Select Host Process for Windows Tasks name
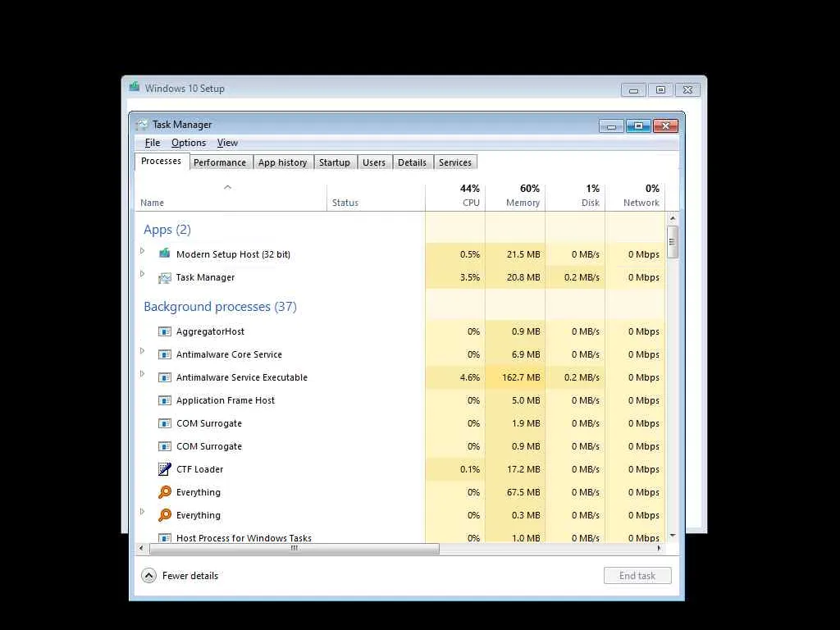 244,538
